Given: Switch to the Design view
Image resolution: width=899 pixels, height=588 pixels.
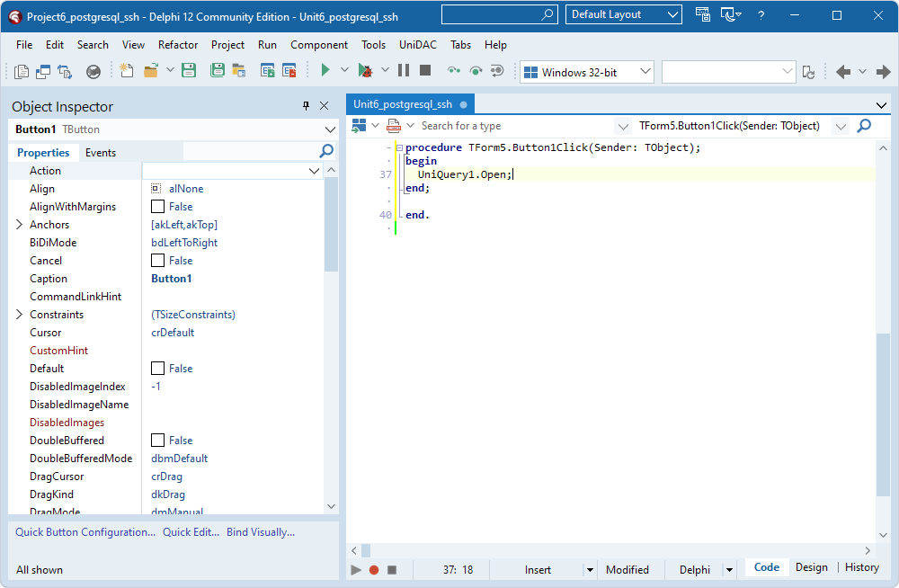Looking at the screenshot, I should click(811, 566).
